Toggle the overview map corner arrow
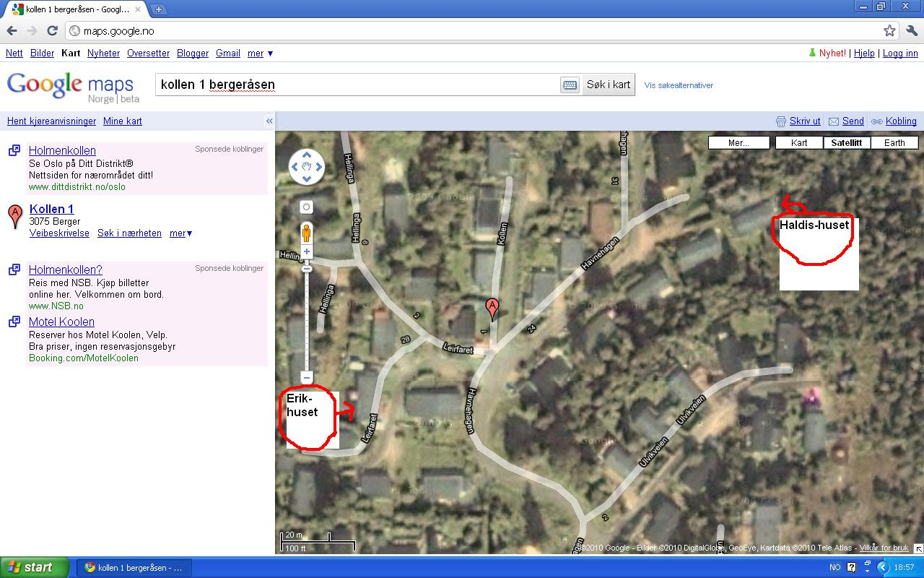The image size is (924, 578). pyautogui.click(x=918, y=548)
